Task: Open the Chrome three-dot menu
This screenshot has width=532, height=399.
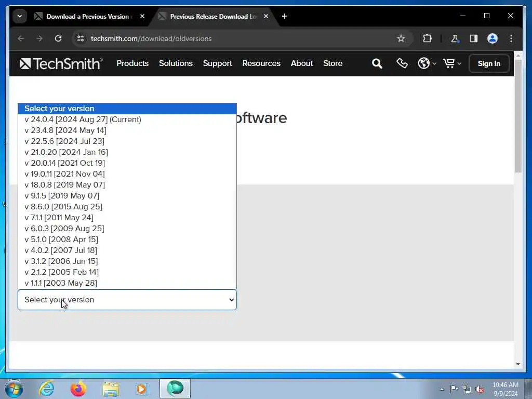Action: point(511,38)
